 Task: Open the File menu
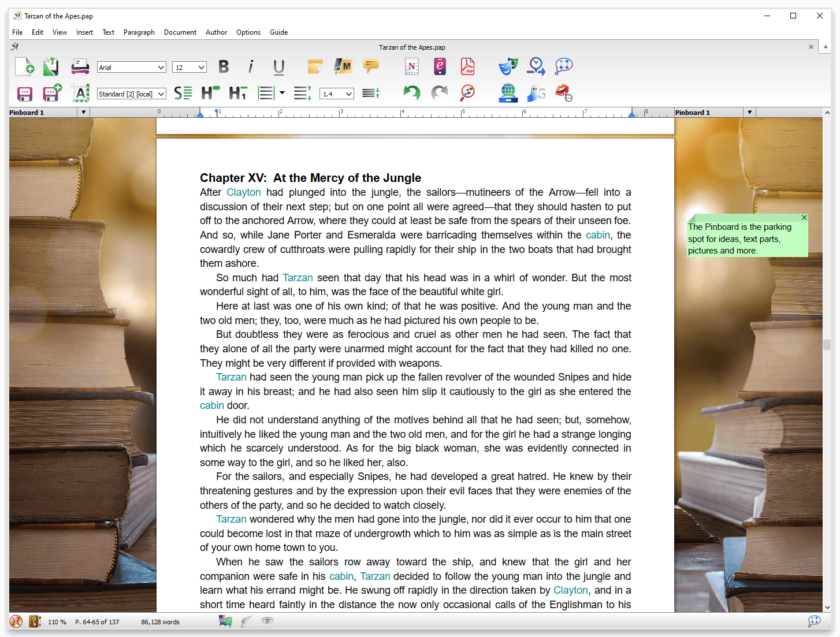click(x=17, y=32)
